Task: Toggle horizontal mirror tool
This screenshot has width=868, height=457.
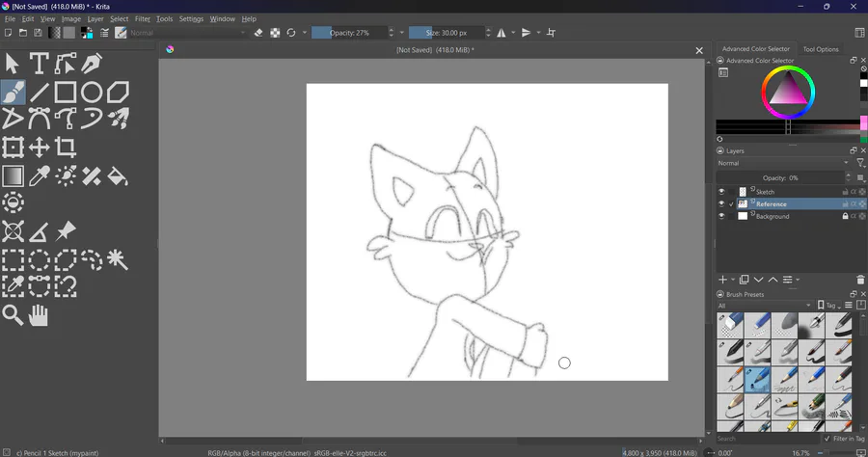Action: [502, 33]
